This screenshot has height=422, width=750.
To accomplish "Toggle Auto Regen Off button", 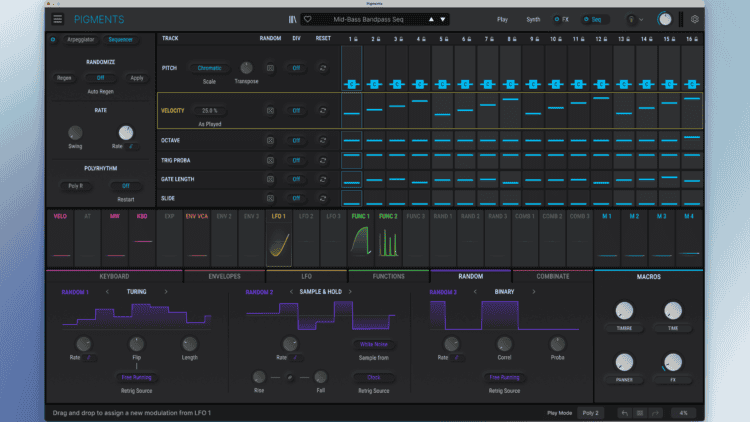I will 100,78.
